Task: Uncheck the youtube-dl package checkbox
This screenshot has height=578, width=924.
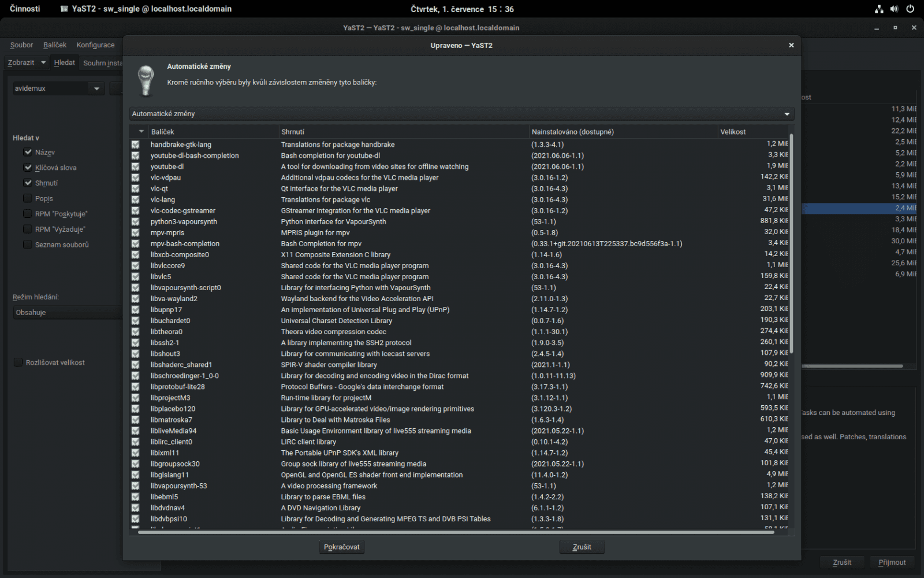Action: (135, 166)
